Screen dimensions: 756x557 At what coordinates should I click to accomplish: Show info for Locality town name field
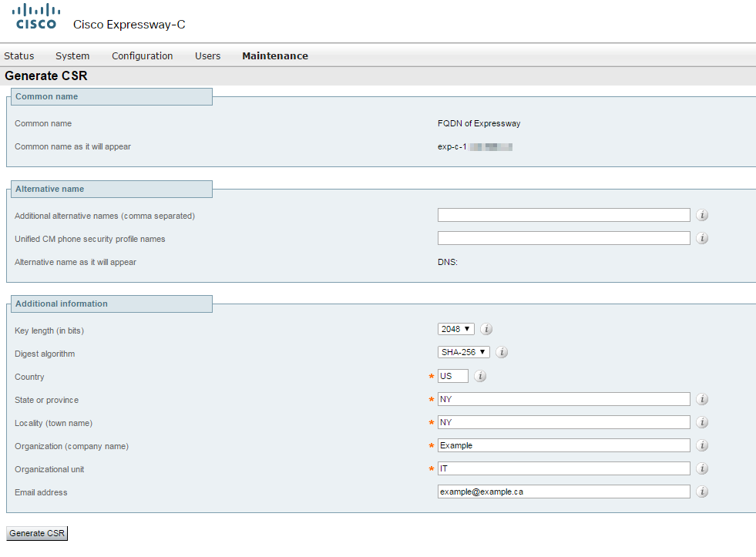point(702,422)
